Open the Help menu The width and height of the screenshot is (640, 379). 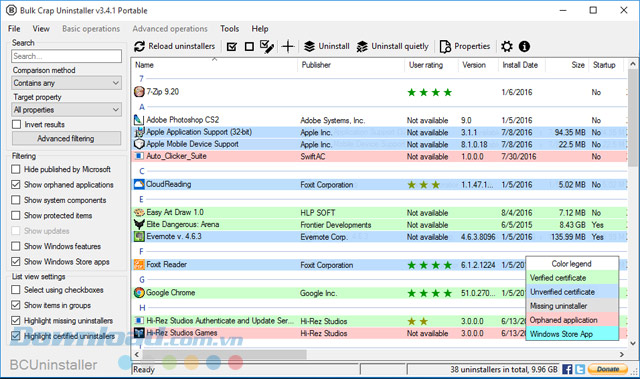(260, 29)
